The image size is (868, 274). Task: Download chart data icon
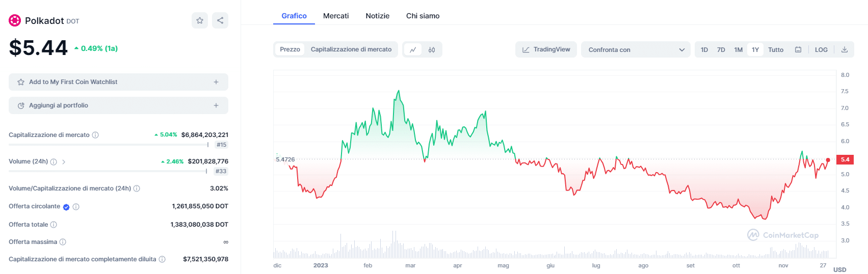coord(845,49)
